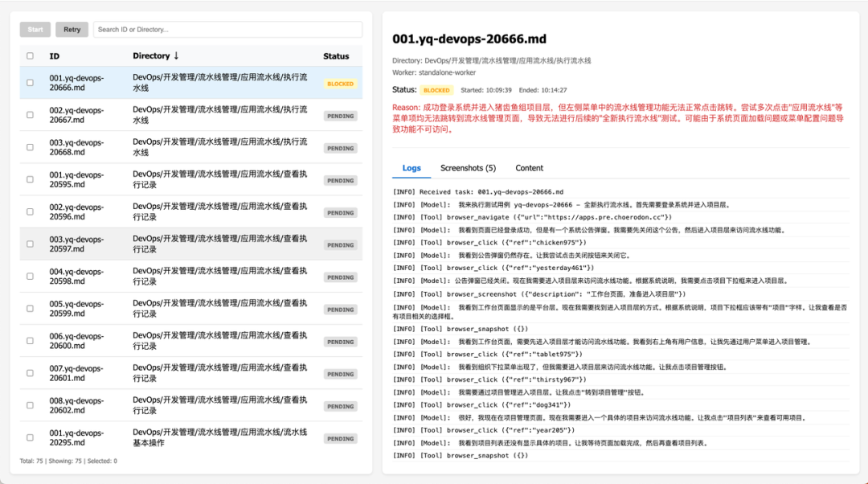This screenshot has width=868, height=484.
Task: Click the Directory column header label
Action: click(x=151, y=56)
